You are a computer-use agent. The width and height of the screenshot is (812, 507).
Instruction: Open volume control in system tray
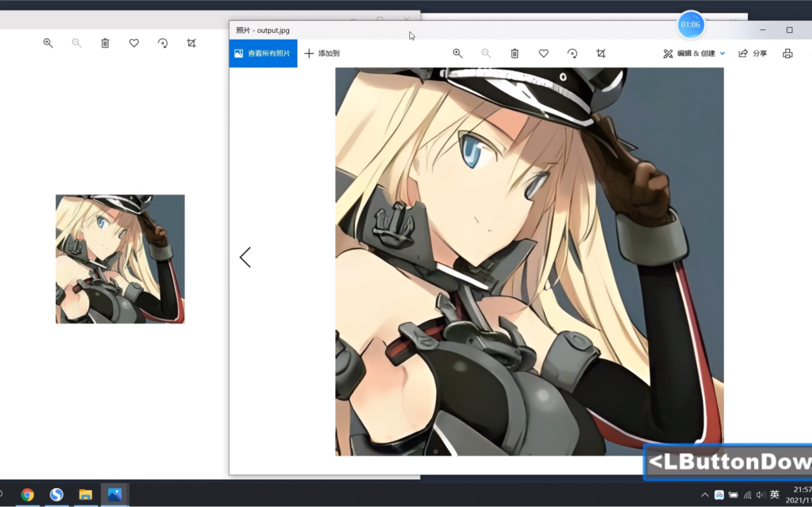pos(761,495)
